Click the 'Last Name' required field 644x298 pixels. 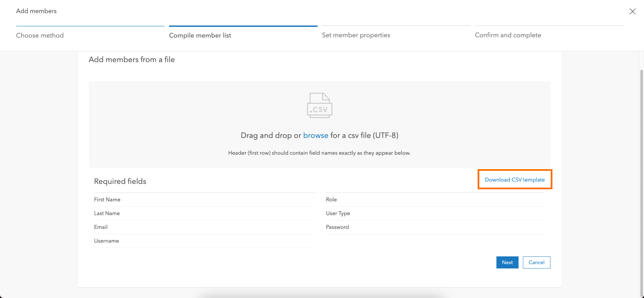coord(205,213)
